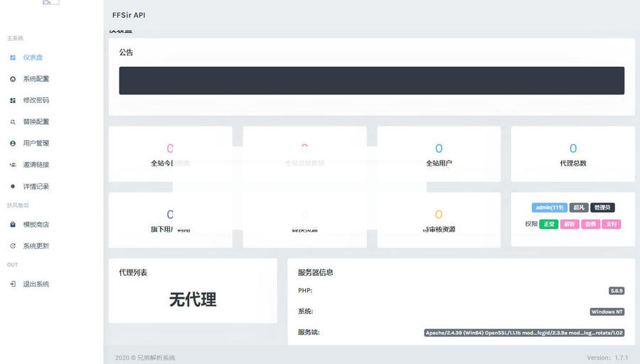Select 用户管理 in the sidebar menu
This screenshot has height=364, width=640.
[36, 143]
